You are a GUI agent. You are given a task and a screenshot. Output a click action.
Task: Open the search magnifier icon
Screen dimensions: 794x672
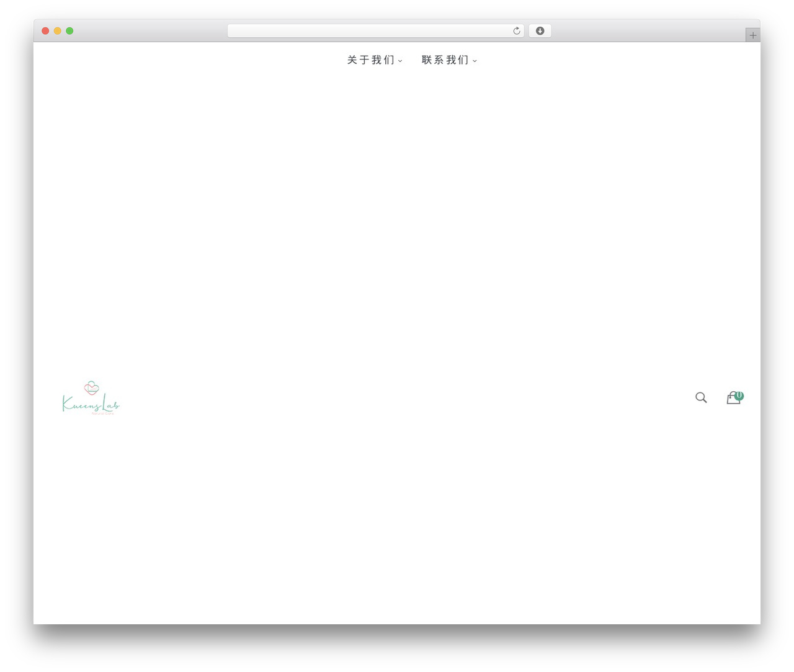click(x=701, y=397)
